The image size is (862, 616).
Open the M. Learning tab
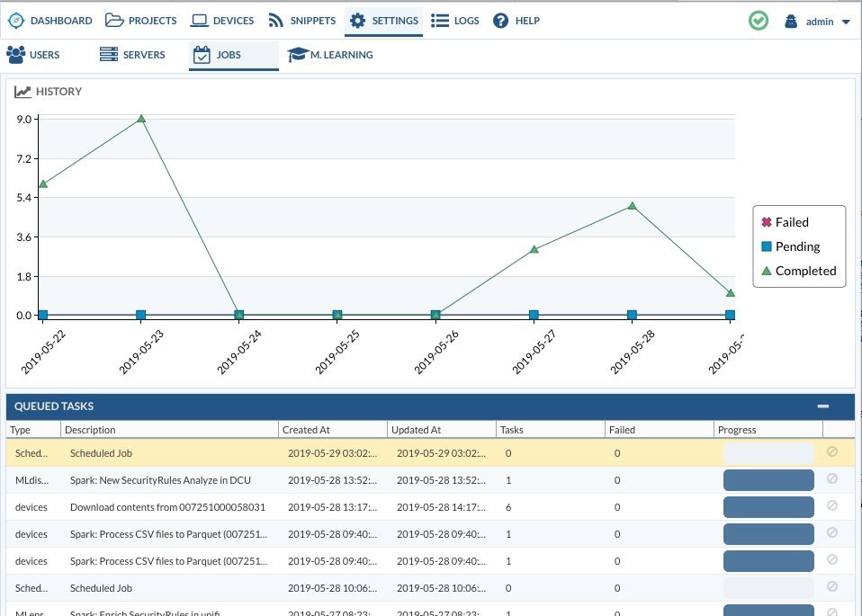tap(330, 55)
